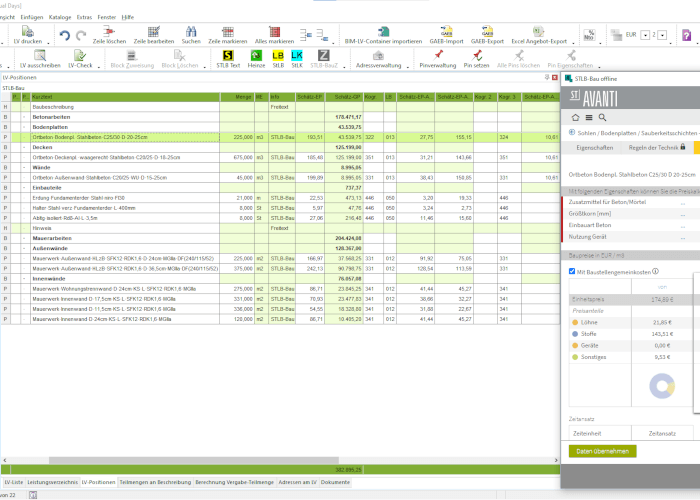This screenshot has width=700, height=500.
Task: Click scrollbar right arrow below the table
Action: point(556,460)
